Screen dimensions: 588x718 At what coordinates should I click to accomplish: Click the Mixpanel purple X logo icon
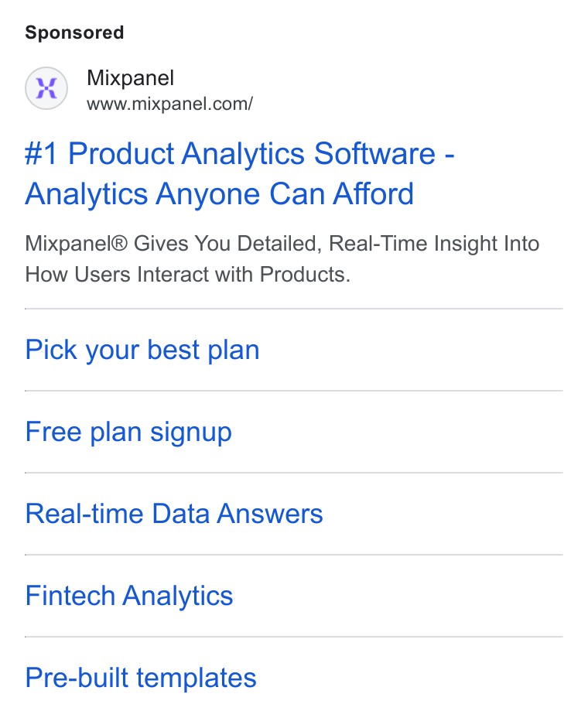(x=46, y=88)
